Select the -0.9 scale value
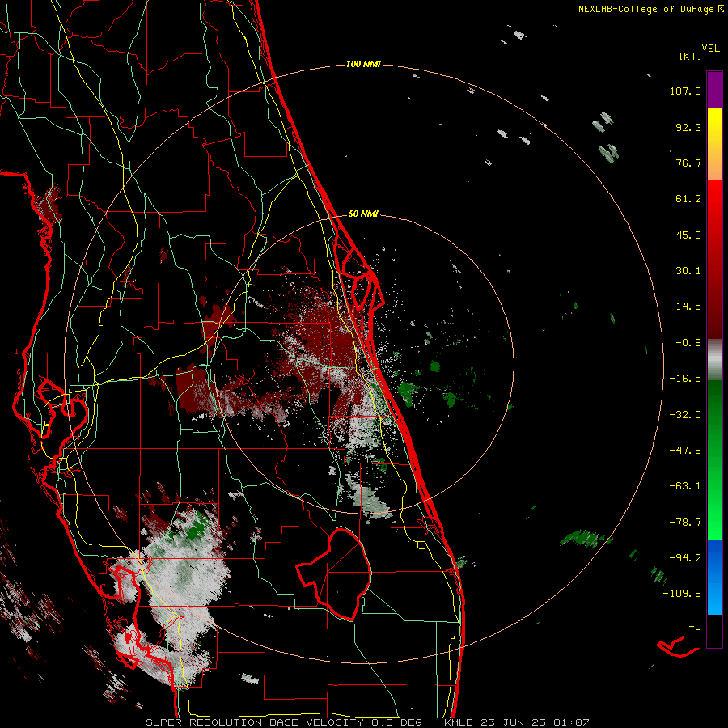728x728 pixels. tap(688, 343)
